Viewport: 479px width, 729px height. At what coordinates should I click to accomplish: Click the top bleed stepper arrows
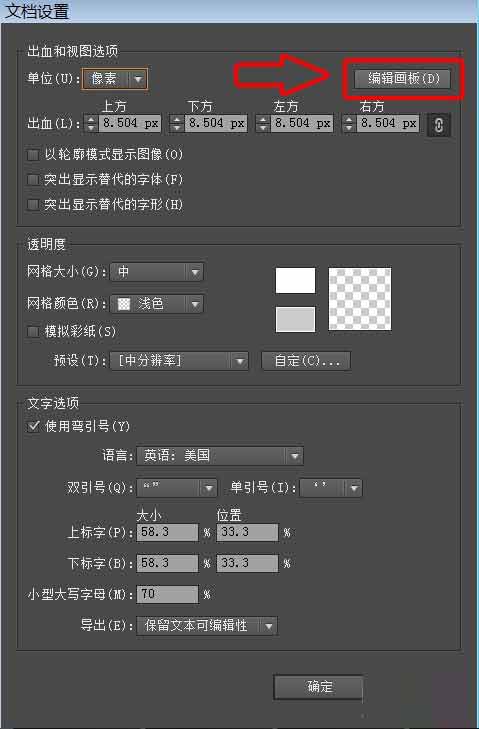[91, 124]
